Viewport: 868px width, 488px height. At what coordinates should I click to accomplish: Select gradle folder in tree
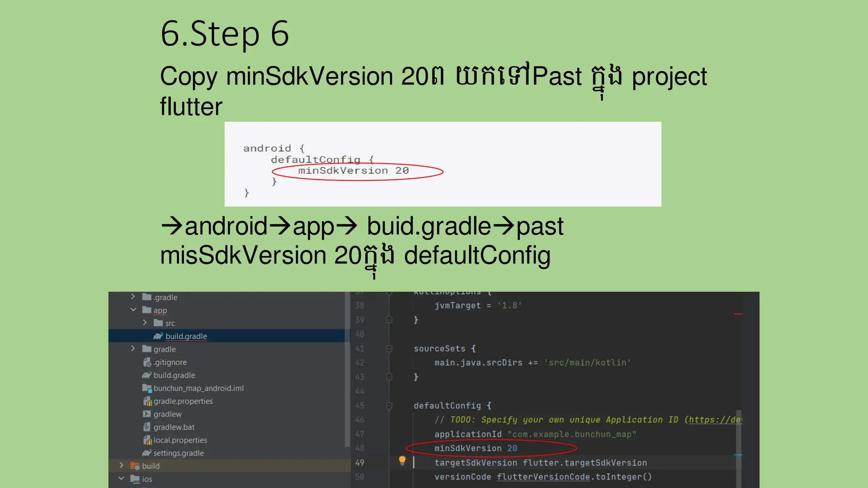pyautogui.click(x=164, y=349)
